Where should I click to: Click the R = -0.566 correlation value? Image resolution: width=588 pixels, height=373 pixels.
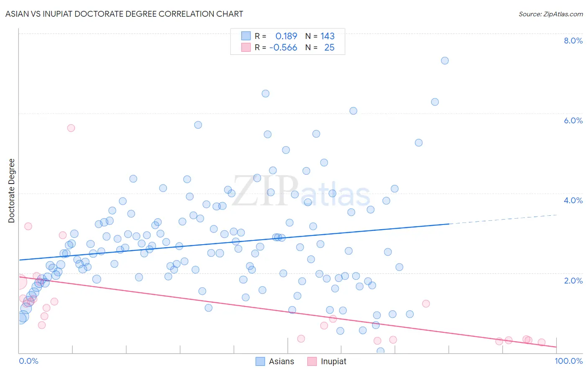[x=276, y=47]
